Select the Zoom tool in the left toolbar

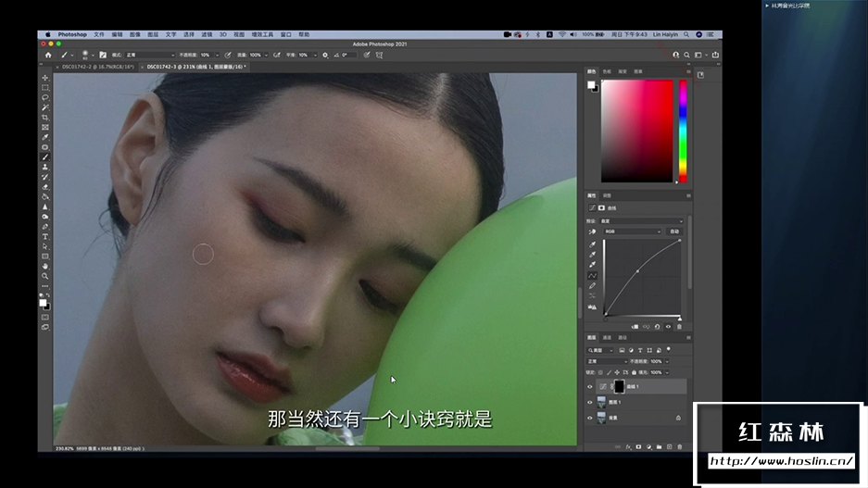point(45,276)
